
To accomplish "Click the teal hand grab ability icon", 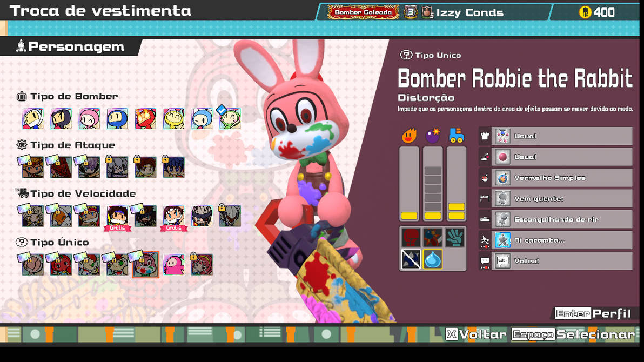I will pos(455,238).
